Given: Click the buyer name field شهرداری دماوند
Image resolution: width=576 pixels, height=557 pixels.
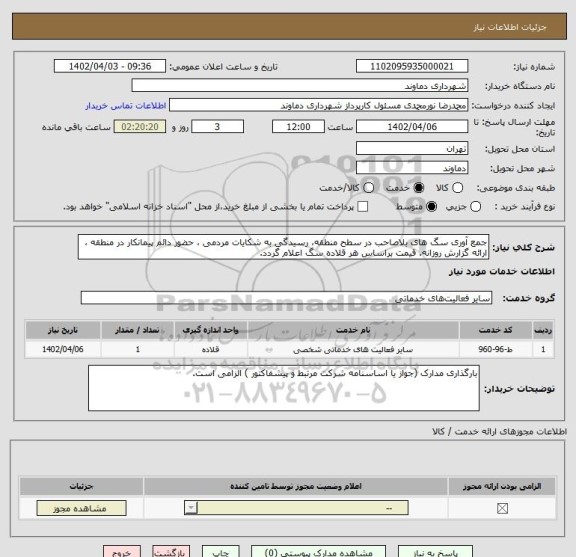Looking at the screenshot, I should pyautogui.click(x=300, y=86).
